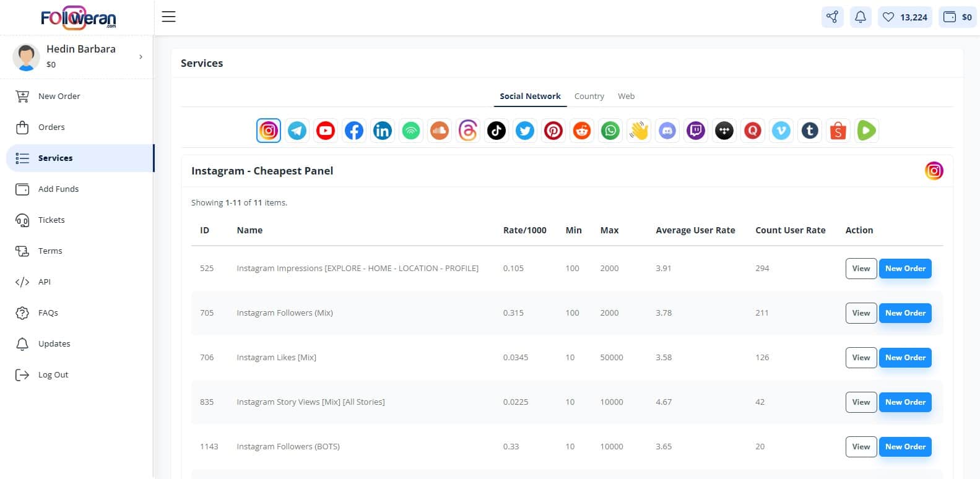The height and width of the screenshot is (479, 980).
Task: Select the Twitch network icon
Action: pyautogui.click(x=696, y=131)
